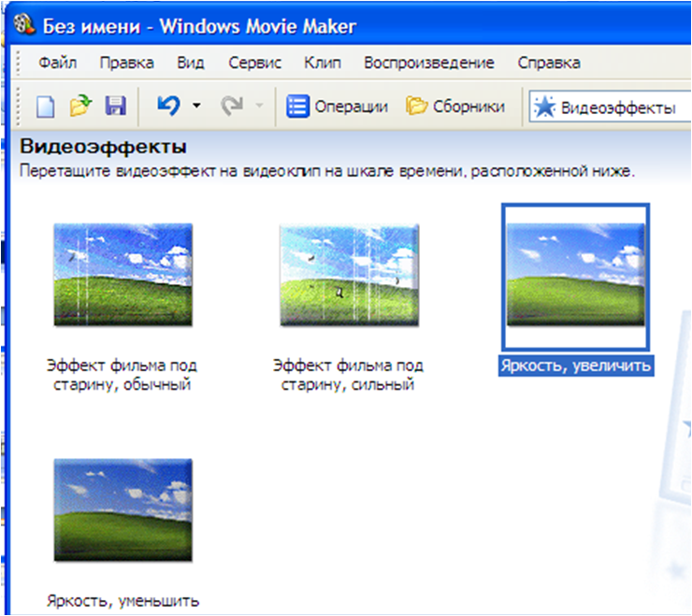This screenshot has width=692, height=616.
Task: Select the old film effect обычный thumbnail
Action: point(123,275)
